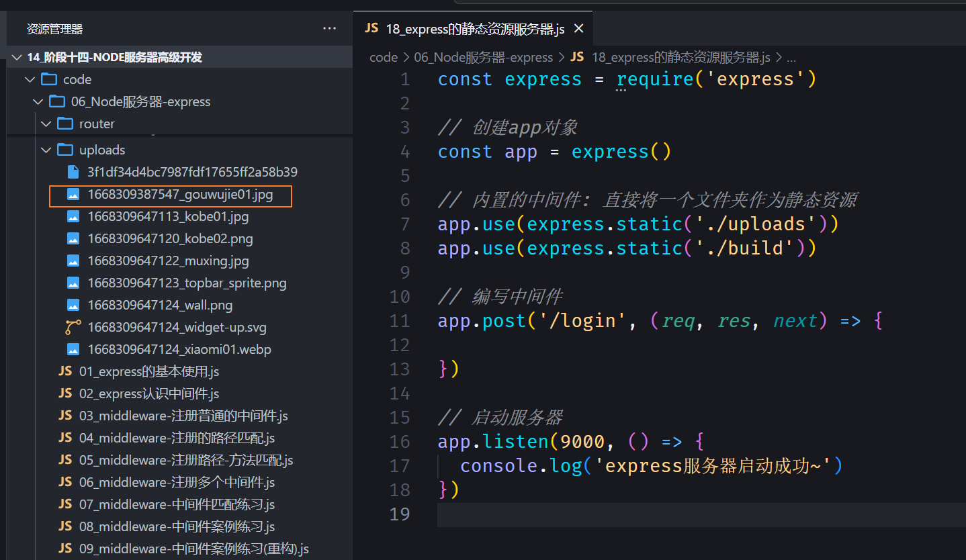Click the file icon of 3f1df34d4bc7987fdf17655ff2a58b39
The height and width of the screenshot is (560, 966).
[x=74, y=173]
